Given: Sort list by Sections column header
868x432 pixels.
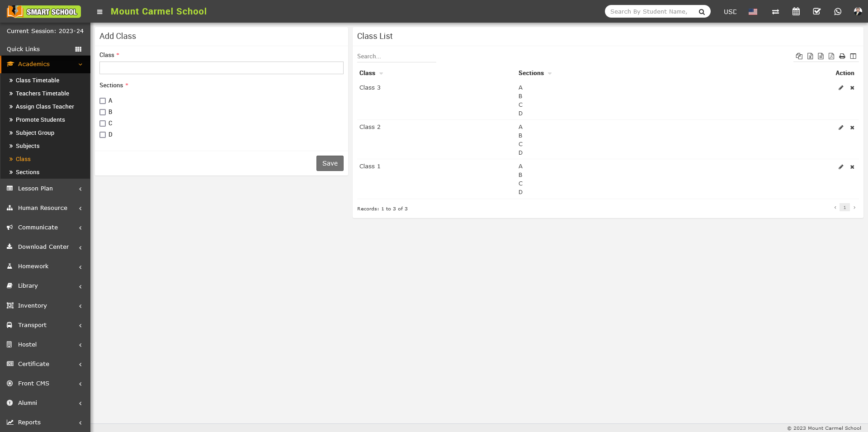Looking at the screenshot, I should click(x=531, y=73).
